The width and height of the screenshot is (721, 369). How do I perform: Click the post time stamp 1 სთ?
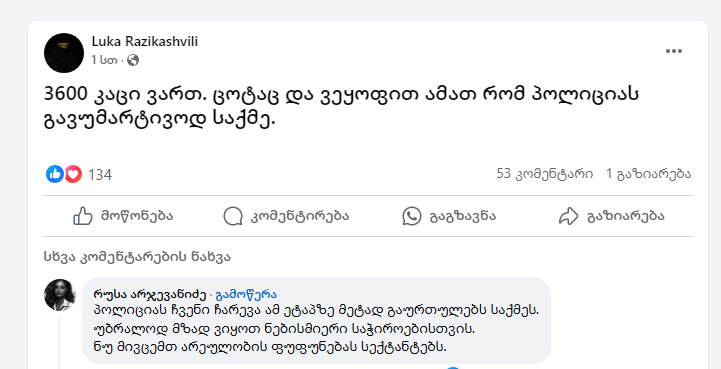[x=104, y=60]
